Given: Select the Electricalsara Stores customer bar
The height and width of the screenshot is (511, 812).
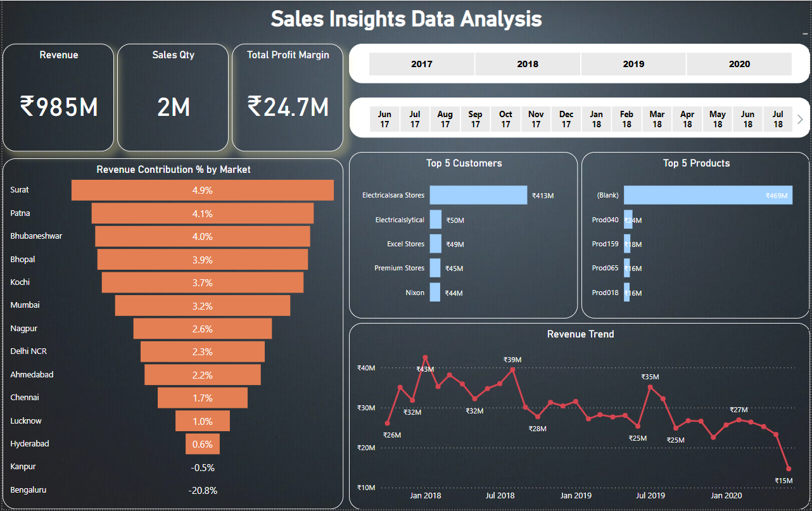Looking at the screenshot, I should pos(478,195).
